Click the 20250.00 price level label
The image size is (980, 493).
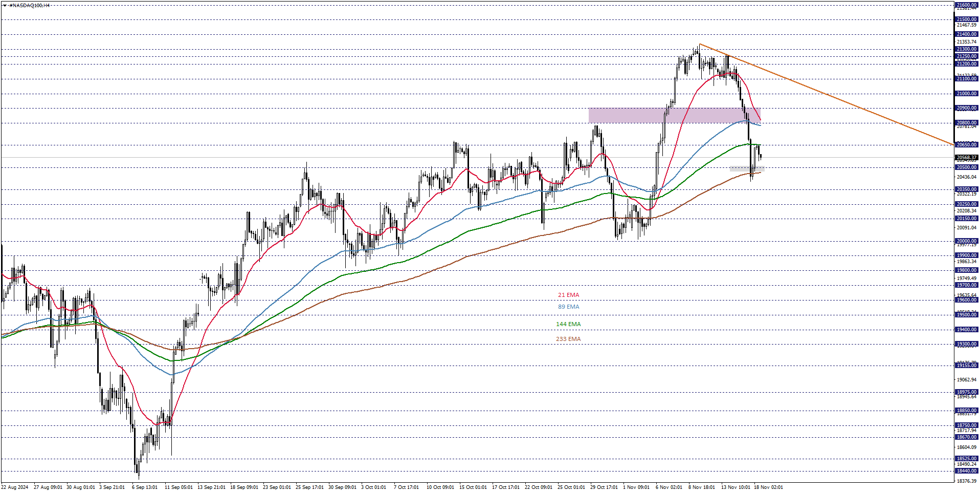coord(967,204)
